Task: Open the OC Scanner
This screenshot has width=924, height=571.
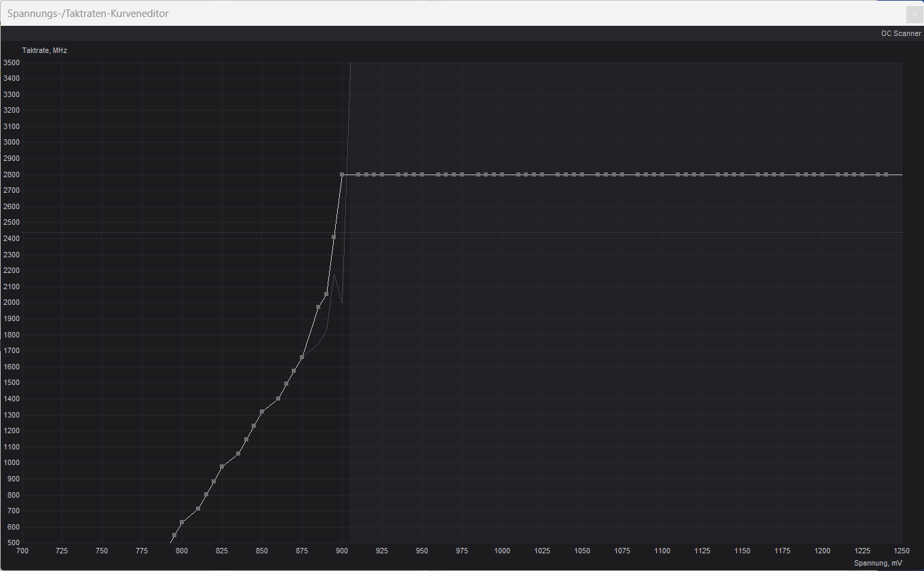Action: 901,33
